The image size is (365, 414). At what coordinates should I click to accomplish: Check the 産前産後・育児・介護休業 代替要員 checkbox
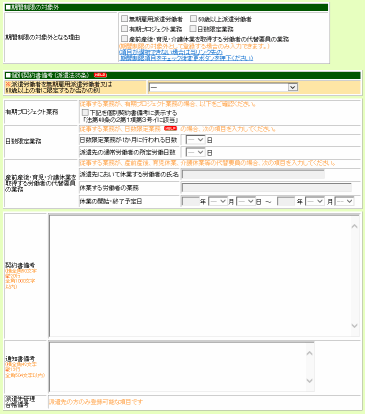coord(124,39)
